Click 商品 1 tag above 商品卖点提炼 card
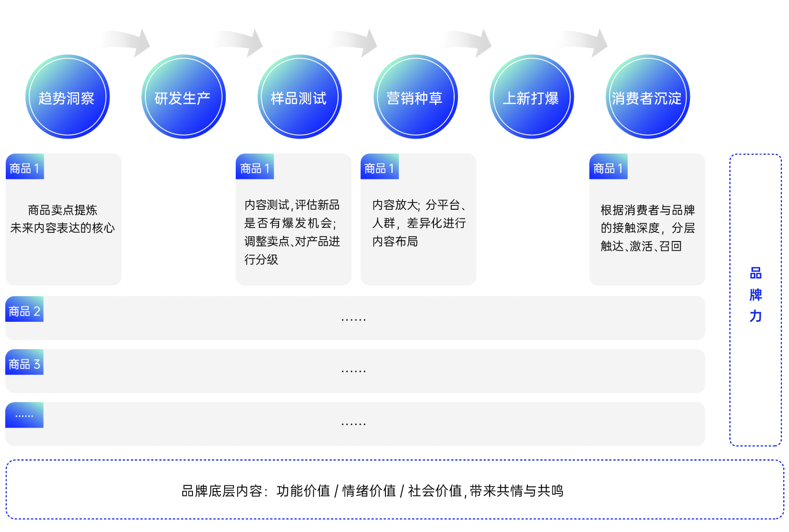This screenshot has width=789, height=532. pyautogui.click(x=25, y=168)
